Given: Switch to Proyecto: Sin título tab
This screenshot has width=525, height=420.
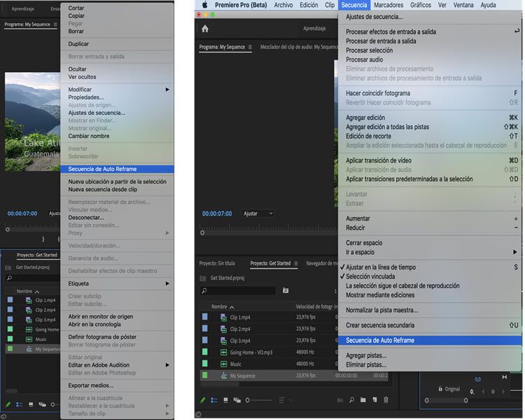Looking at the screenshot, I should coord(217,264).
